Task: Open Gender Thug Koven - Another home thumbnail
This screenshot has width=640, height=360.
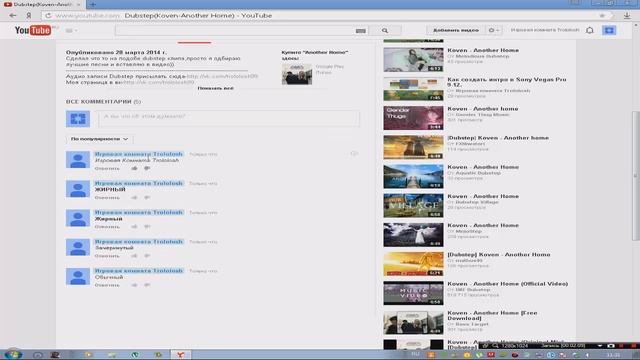Action: tap(413, 118)
